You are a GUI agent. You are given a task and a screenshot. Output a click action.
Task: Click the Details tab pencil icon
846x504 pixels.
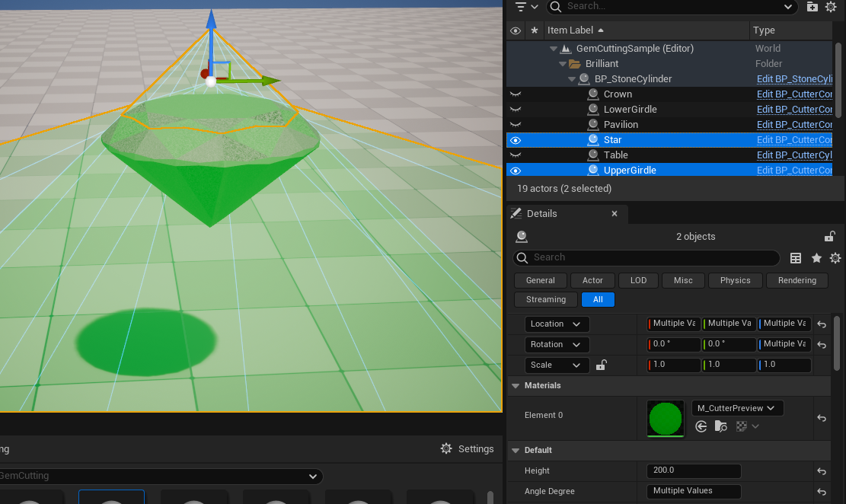click(516, 213)
